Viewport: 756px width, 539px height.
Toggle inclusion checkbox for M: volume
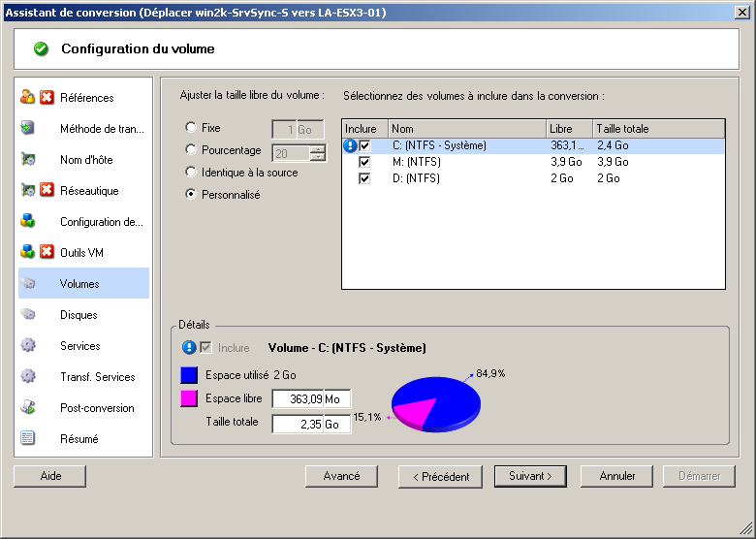point(364,162)
